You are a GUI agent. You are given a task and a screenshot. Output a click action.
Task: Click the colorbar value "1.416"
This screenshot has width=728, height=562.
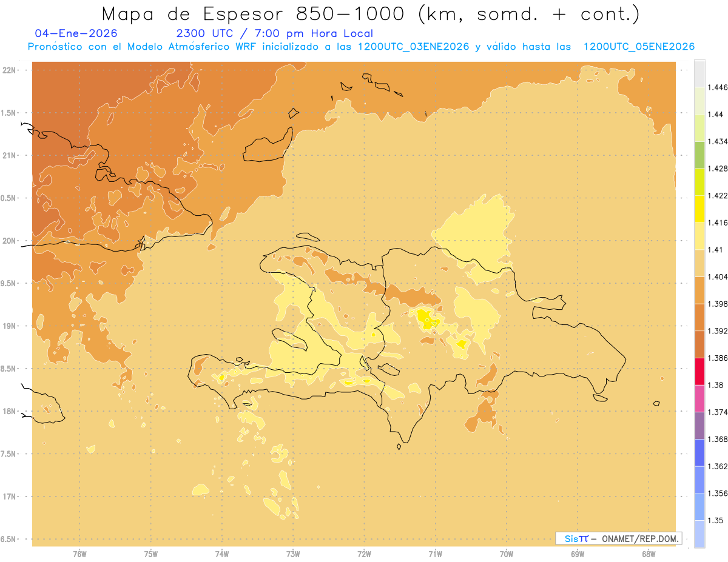[x=718, y=222]
